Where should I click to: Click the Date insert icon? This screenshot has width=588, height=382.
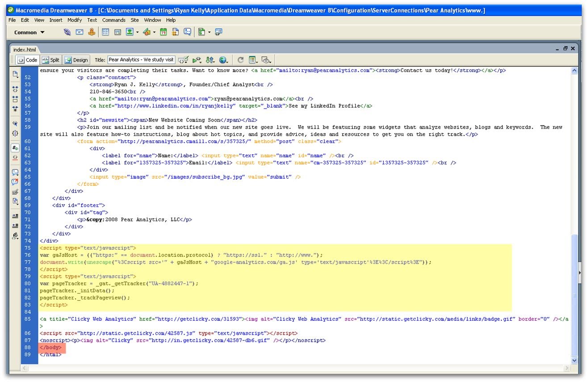tap(163, 32)
